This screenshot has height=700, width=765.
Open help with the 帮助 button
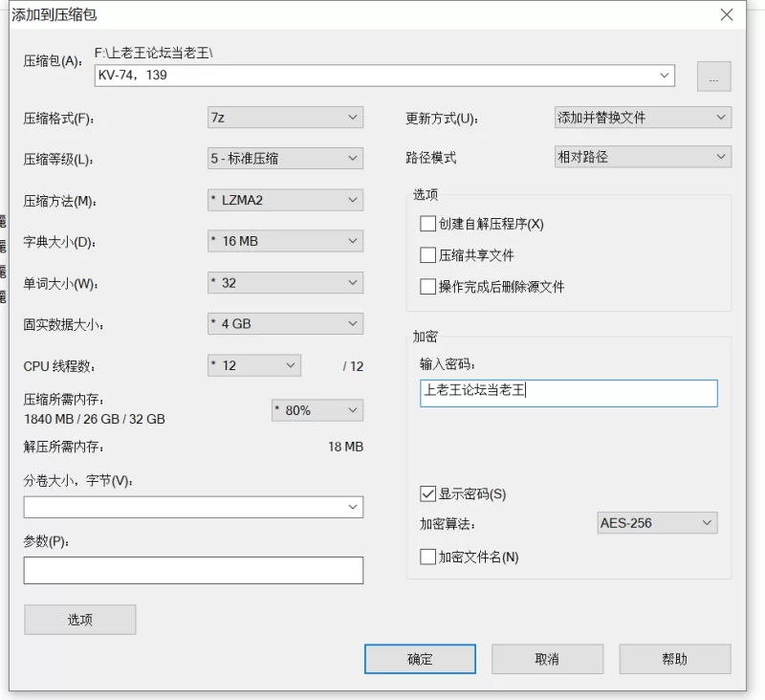coord(675,659)
